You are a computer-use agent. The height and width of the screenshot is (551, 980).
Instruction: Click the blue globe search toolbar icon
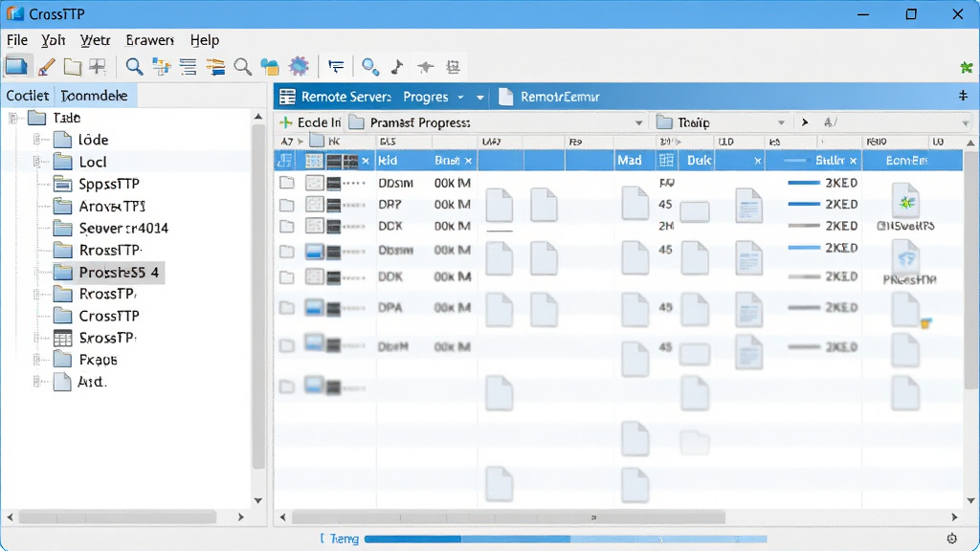pos(370,66)
